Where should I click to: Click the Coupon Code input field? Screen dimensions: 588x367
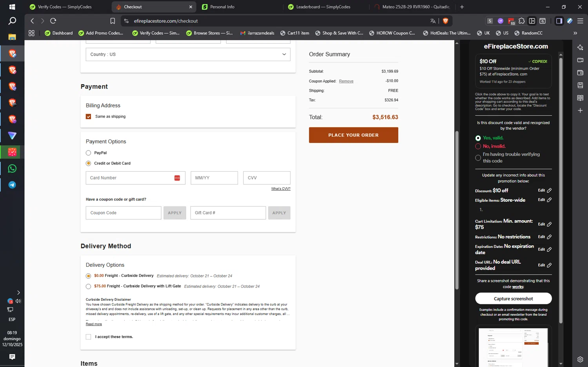pyautogui.click(x=123, y=213)
